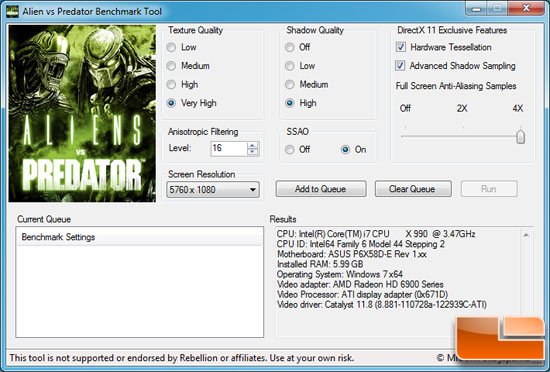Image resolution: width=550 pixels, height=372 pixels.
Task: Select Low texture quality
Action: pos(171,47)
